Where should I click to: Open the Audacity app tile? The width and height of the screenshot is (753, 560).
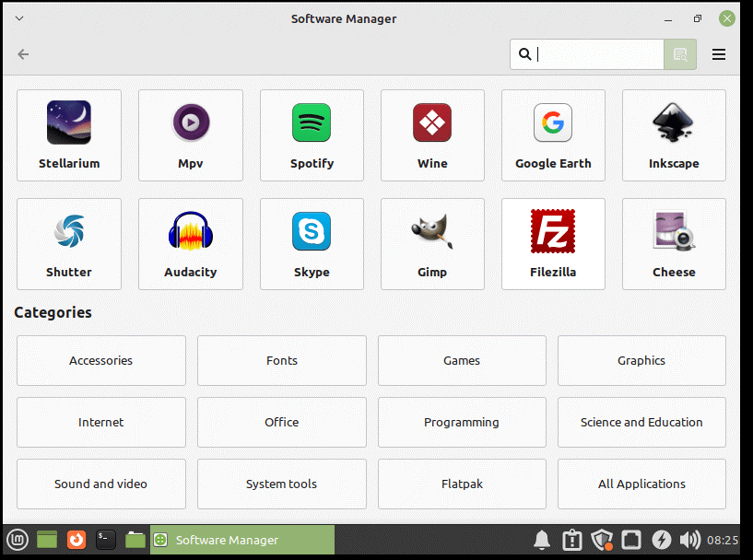(x=191, y=244)
